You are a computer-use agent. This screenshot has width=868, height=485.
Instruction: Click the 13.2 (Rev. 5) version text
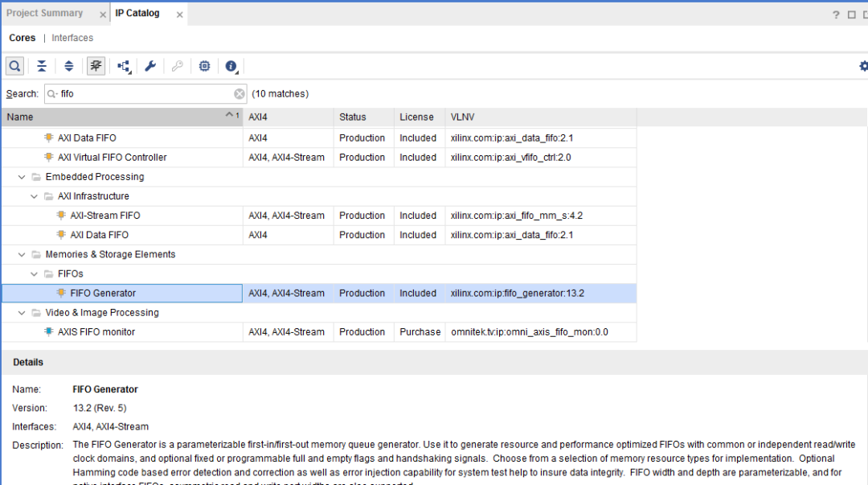pyautogui.click(x=100, y=408)
